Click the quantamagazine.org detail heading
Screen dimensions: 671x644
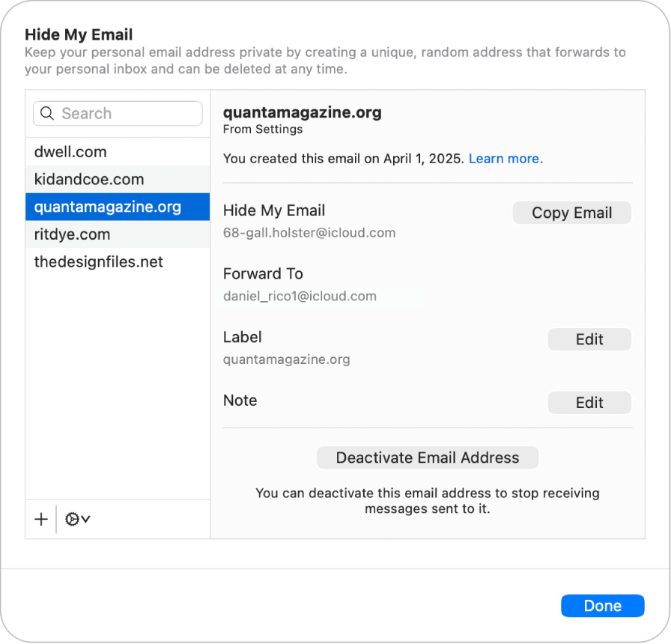tap(302, 112)
